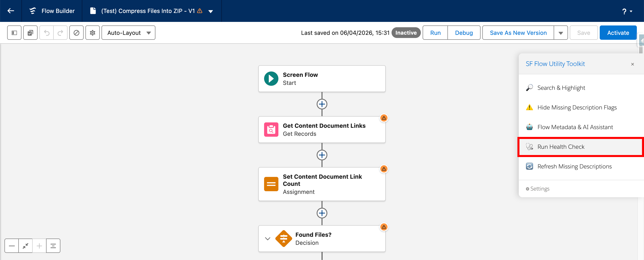The height and width of the screenshot is (260, 644).
Task: Select Flow Metadata & AI Assistant robot icon
Action: click(x=529, y=127)
